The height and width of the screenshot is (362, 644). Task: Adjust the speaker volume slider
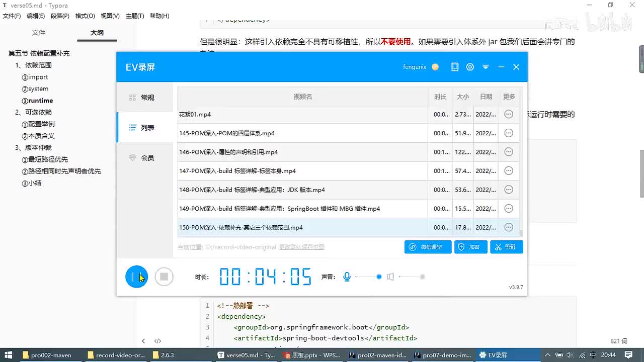pyautogui.click(x=412, y=277)
